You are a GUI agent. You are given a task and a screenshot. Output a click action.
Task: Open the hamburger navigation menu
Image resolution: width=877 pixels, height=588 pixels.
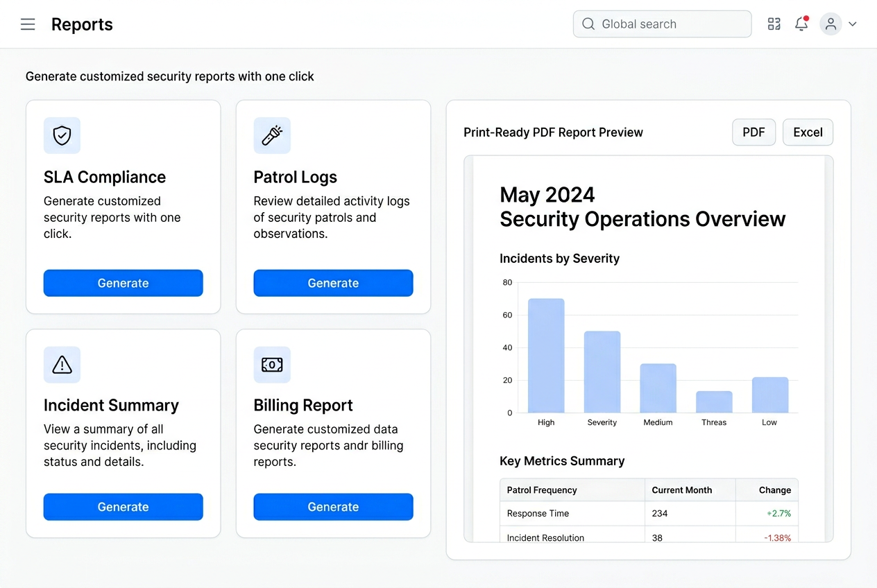[x=28, y=24]
